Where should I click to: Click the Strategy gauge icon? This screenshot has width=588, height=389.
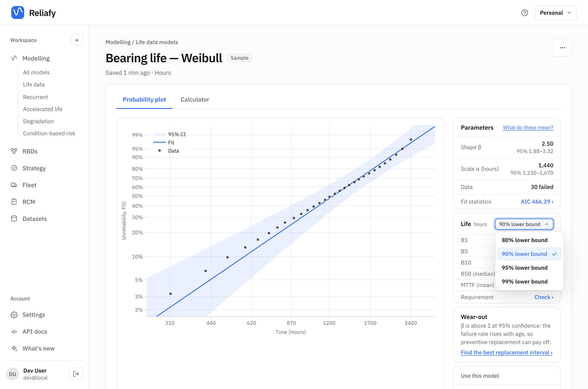14,168
